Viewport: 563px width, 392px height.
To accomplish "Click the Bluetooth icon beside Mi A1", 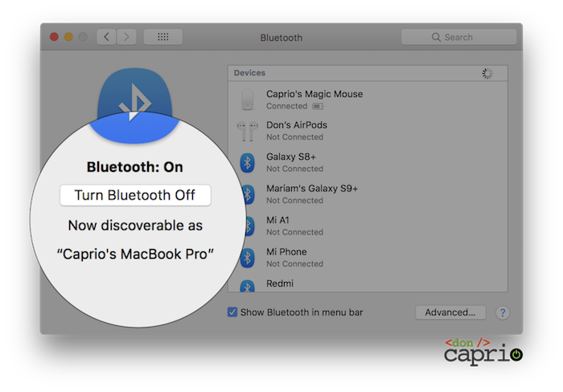I will point(249,226).
